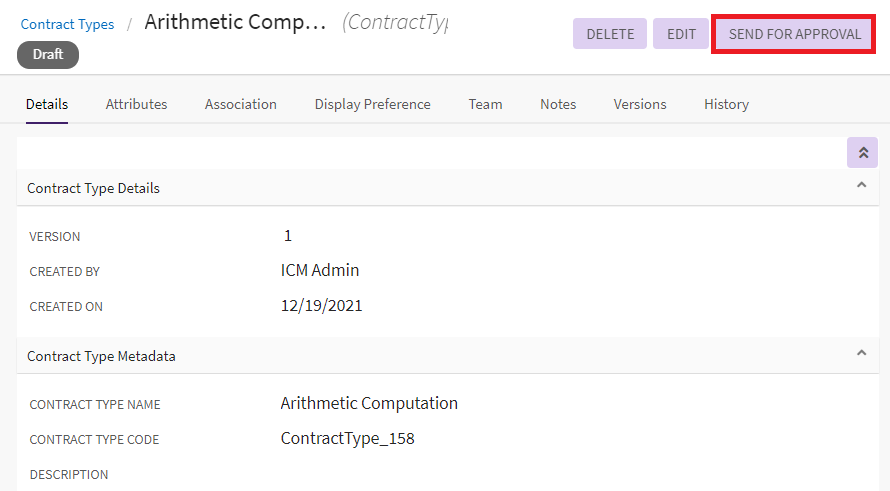Switch to the Attributes tab
890x491 pixels.
point(136,104)
